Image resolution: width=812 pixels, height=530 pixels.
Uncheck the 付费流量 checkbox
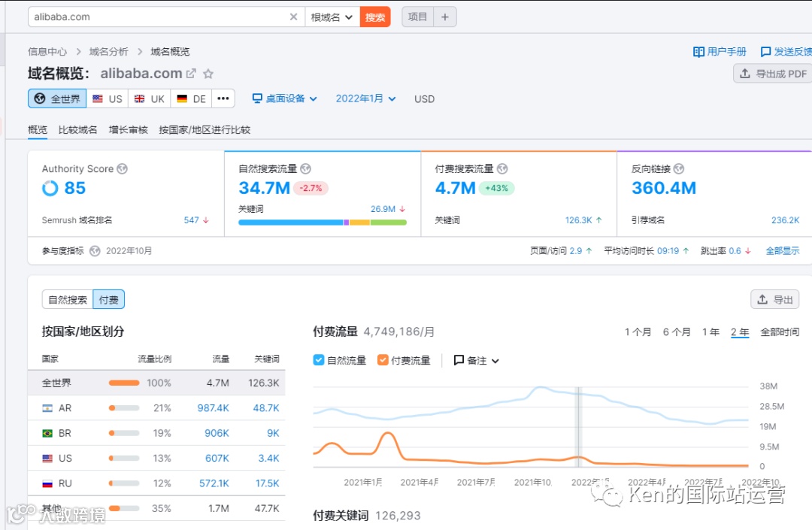[x=383, y=360]
